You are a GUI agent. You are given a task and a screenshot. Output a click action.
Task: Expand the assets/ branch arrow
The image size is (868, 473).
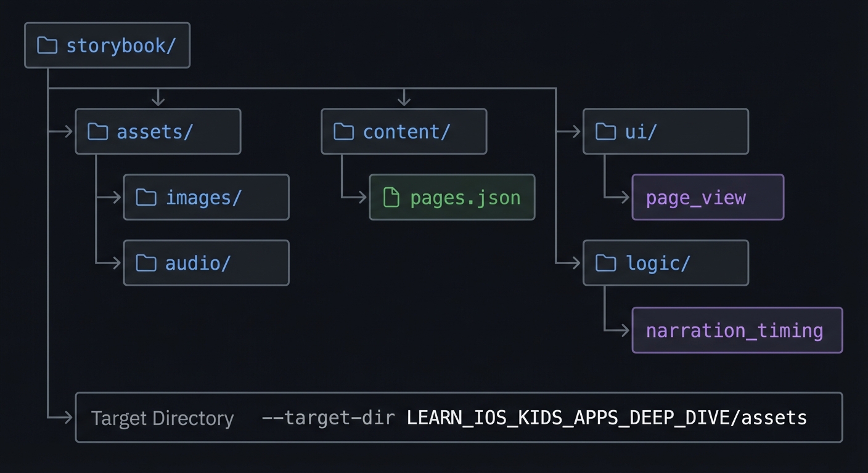(x=158, y=97)
